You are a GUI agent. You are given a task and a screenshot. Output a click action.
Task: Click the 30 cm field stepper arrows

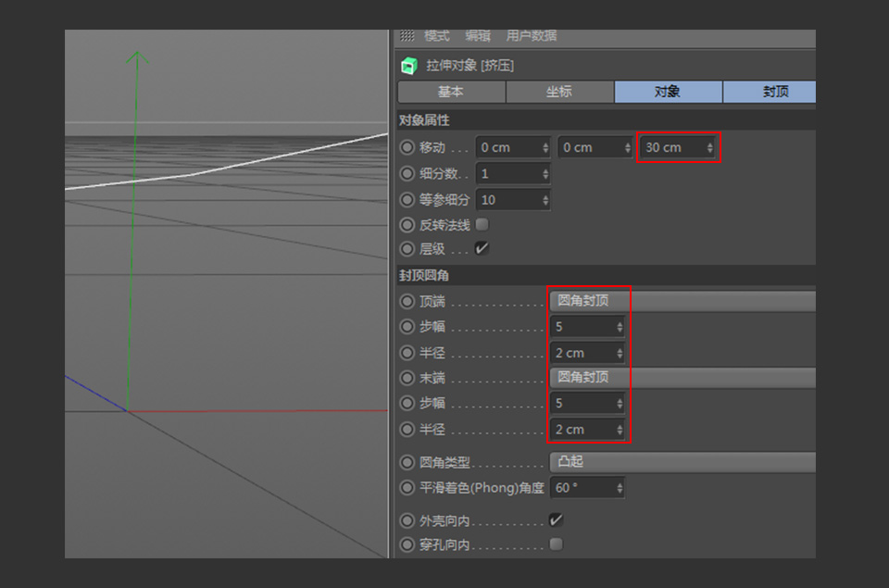(x=709, y=147)
